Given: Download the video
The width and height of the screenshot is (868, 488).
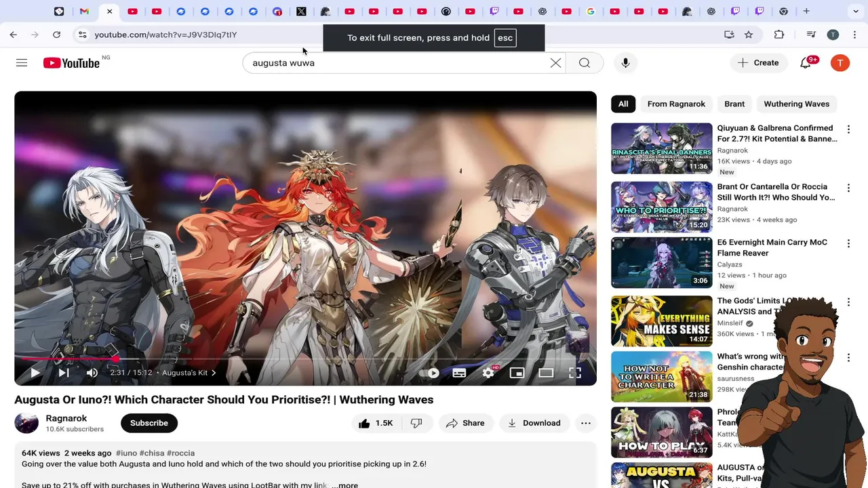Looking at the screenshot, I should [x=534, y=423].
